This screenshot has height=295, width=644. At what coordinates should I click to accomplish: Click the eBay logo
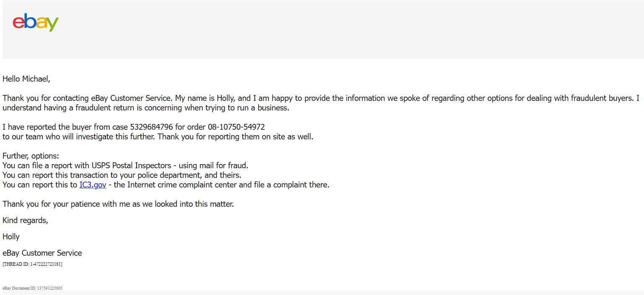[x=36, y=23]
